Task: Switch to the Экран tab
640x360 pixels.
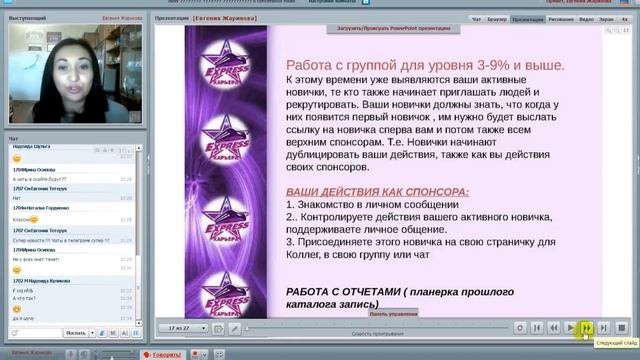Action: click(x=606, y=19)
